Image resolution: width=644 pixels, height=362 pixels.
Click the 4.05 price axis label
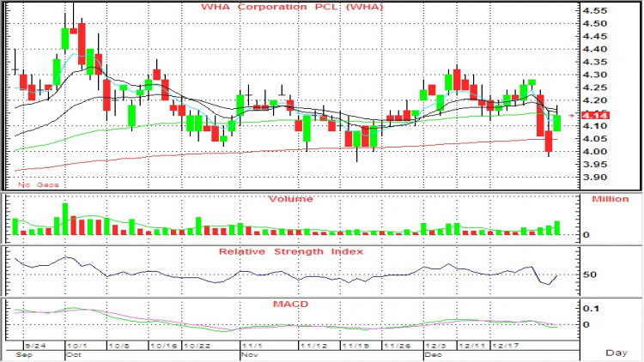(x=595, y=139)
